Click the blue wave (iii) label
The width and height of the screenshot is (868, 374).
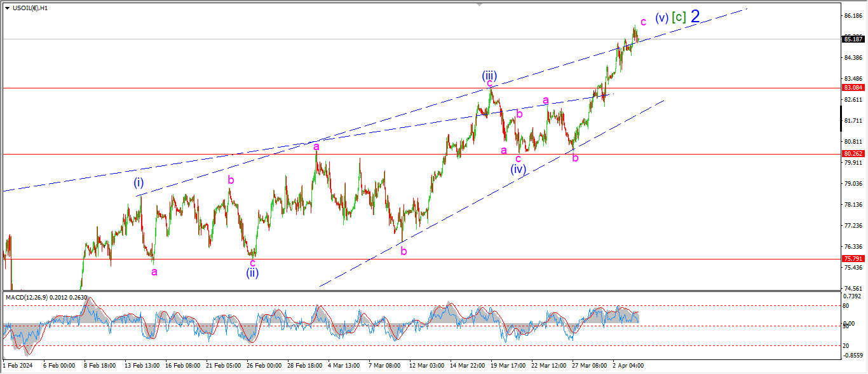pyautogui.click(x=489, y=76)
